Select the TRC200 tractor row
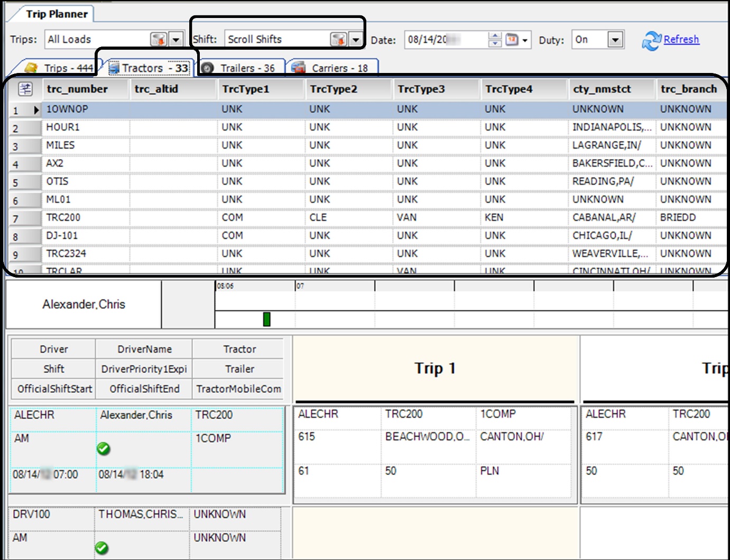 click(63, 217)
